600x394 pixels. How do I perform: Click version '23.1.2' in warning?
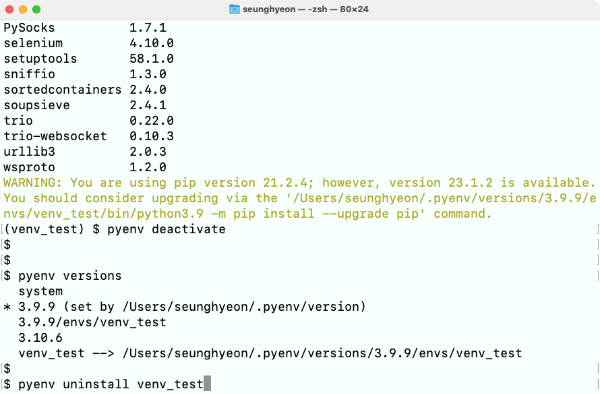(471, 183)
